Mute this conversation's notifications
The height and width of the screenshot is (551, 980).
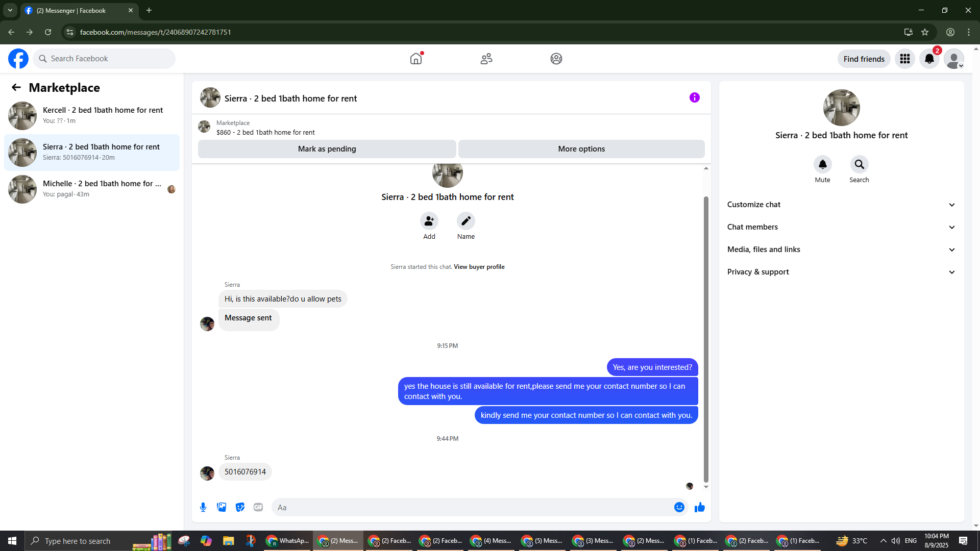[x=822, y=165]
